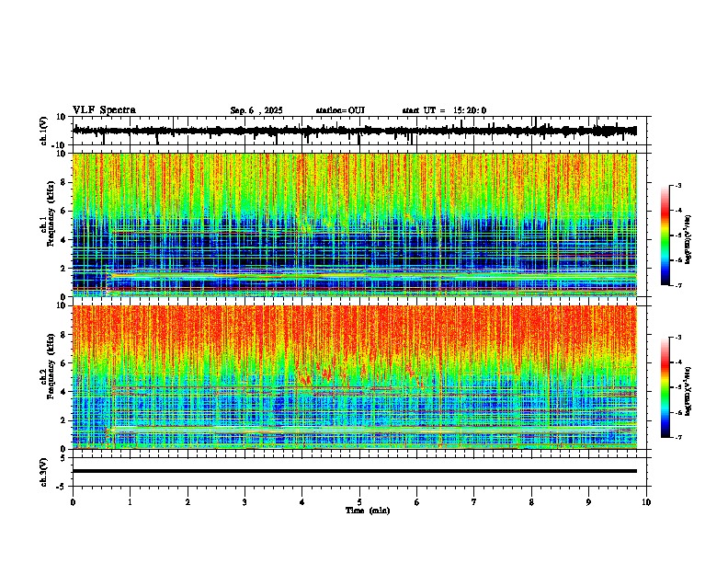
Task: Click the date 'Sep. 6 , 2025'
Action: [x=256, y=110]
